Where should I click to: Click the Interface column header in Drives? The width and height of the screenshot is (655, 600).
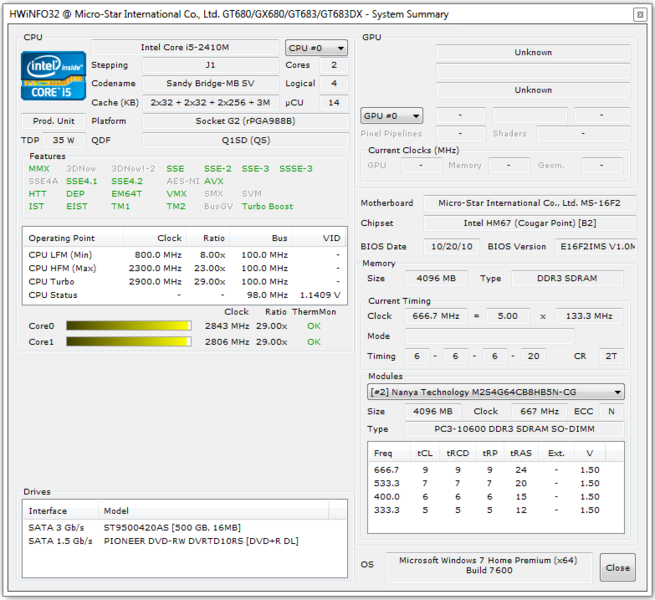pos(61,511)
